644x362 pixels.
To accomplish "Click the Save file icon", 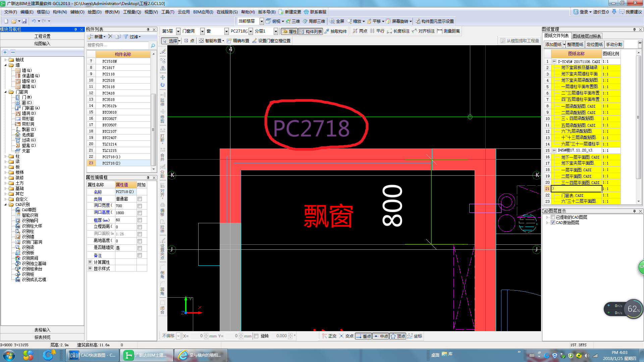I will coord(24,21).
